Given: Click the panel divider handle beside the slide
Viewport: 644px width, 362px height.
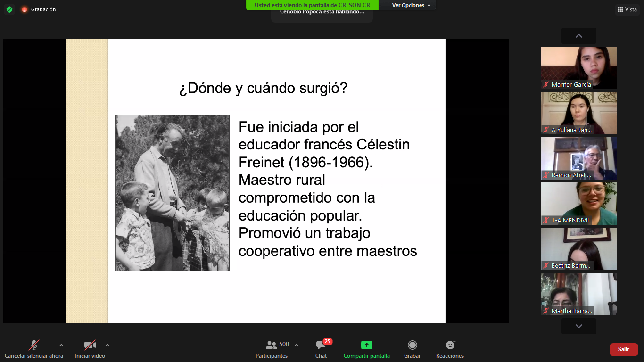Looking at the screenshot, I should coord(512,181).
